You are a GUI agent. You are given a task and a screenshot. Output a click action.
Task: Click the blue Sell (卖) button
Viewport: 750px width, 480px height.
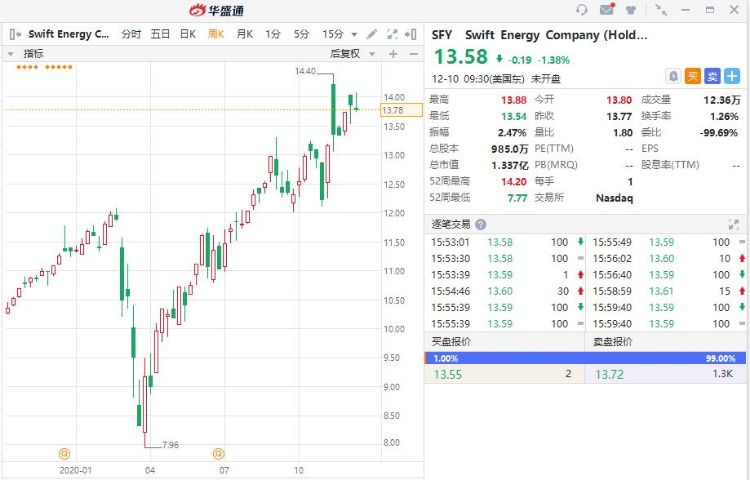(x=712, y=76)
